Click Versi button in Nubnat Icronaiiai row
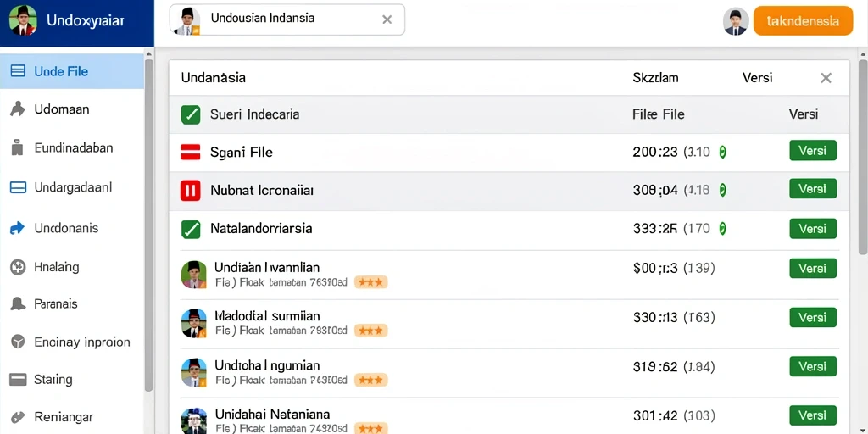Screen dimensions: 868x434 point(813,189)
